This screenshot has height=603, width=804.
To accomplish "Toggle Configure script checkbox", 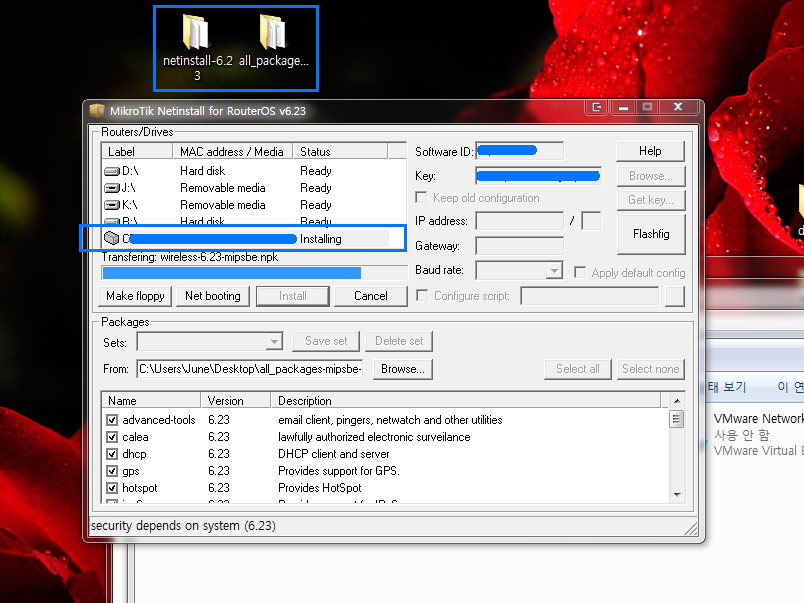I will pyautogui.click(x=422, y=295).
